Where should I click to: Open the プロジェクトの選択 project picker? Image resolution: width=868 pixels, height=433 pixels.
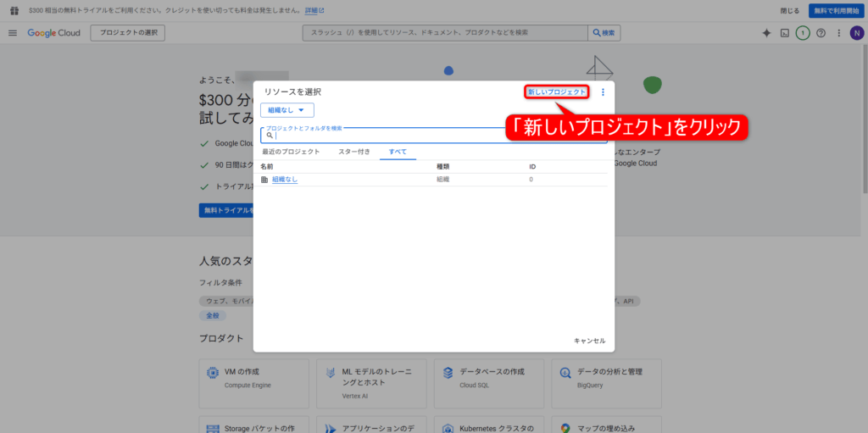click(x=128, y=33)
